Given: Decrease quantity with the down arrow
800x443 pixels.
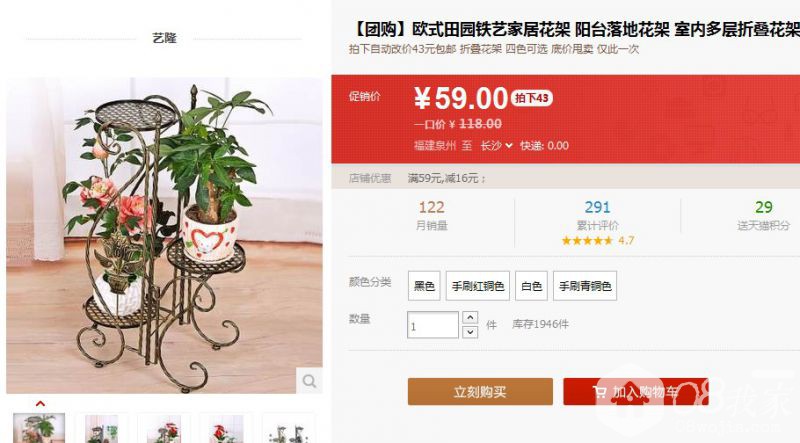Looking at the screenshot, I should pos(470,332).
